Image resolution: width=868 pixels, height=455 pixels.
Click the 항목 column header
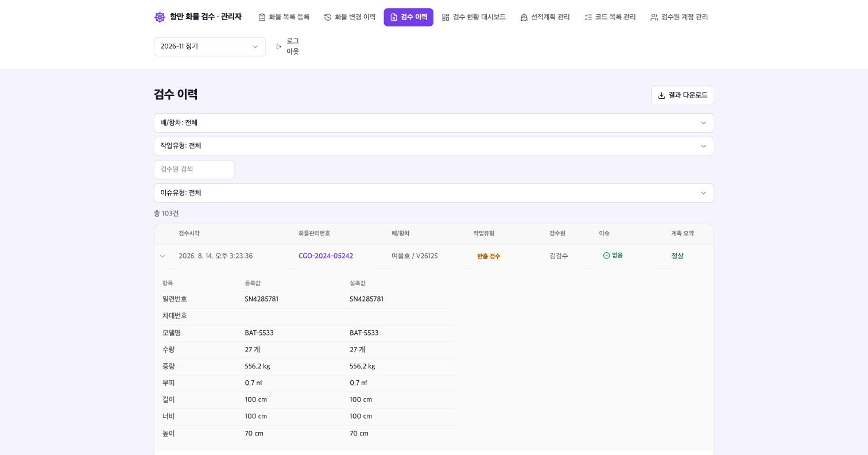point(168,283)
